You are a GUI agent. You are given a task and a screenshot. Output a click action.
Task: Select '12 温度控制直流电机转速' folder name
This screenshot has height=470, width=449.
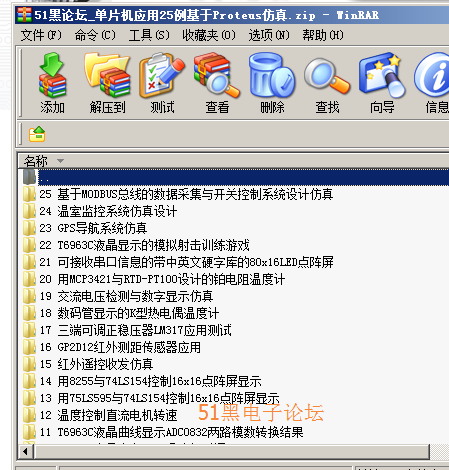[108, 415]
